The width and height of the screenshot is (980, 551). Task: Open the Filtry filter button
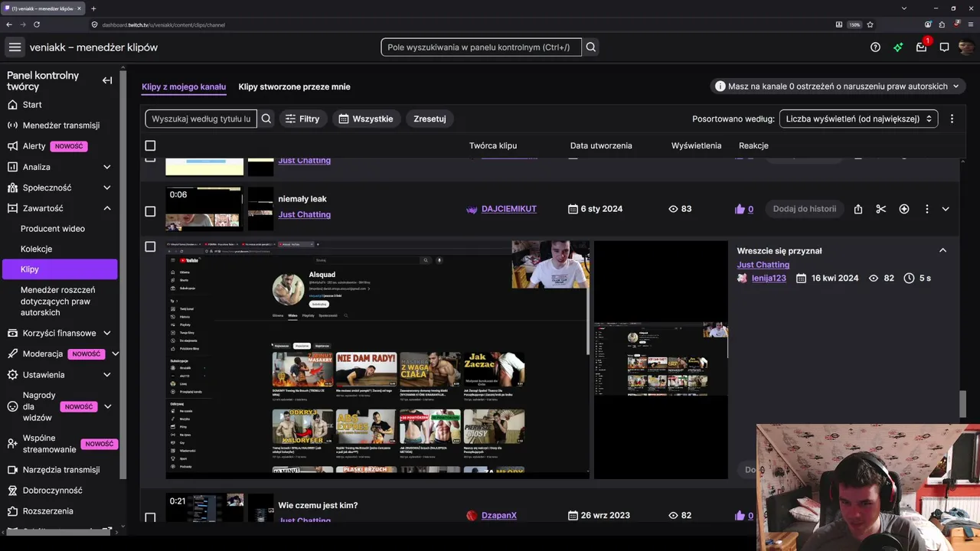(x=302, y=119)
